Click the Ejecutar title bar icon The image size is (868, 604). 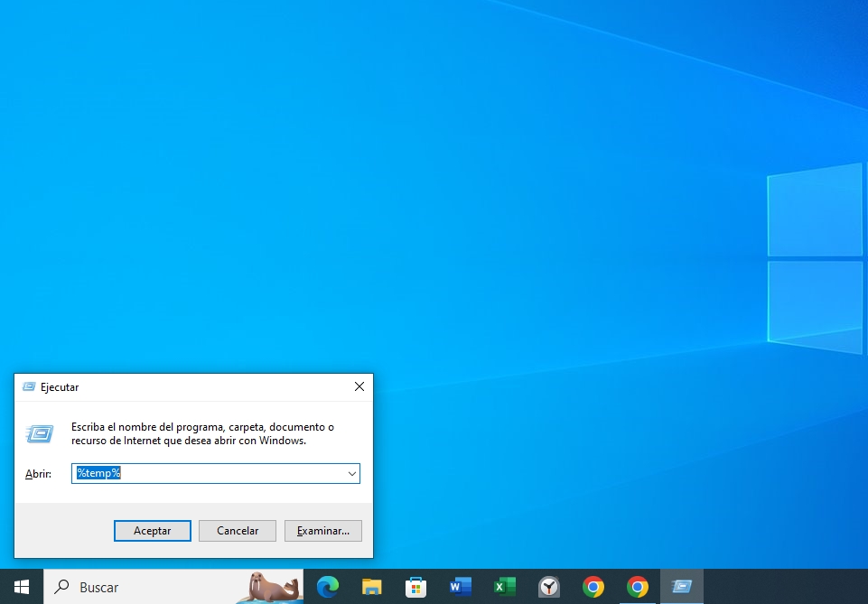click(29, 386)
